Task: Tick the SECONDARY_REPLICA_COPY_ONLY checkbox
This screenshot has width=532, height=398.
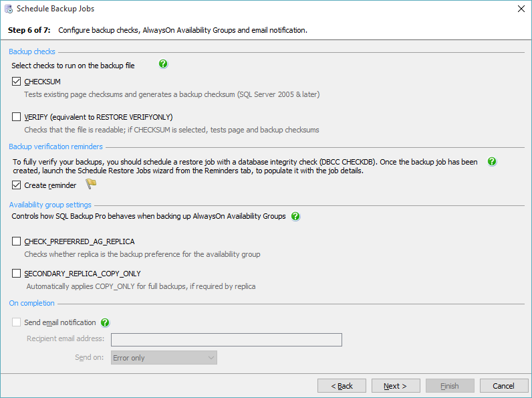Action: click(16, 274)
